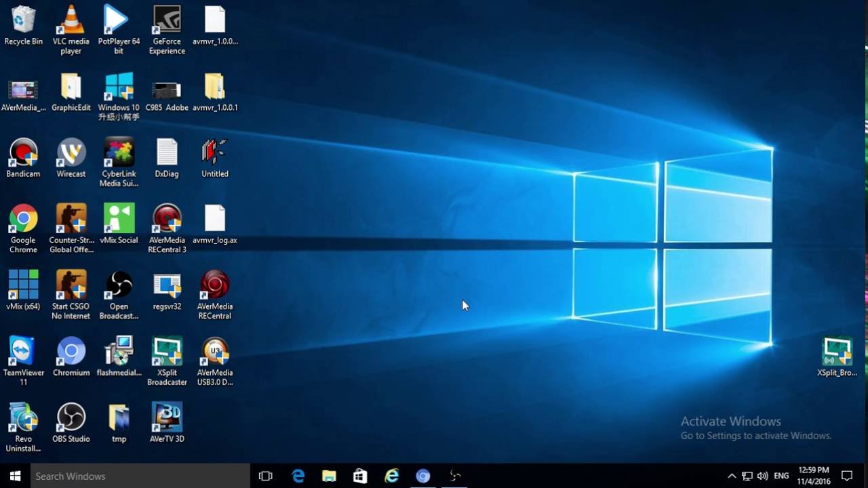Switch ENG input language indicator
Image resolution: width=868 pixels, height=488 pixels.
(781, 476)
